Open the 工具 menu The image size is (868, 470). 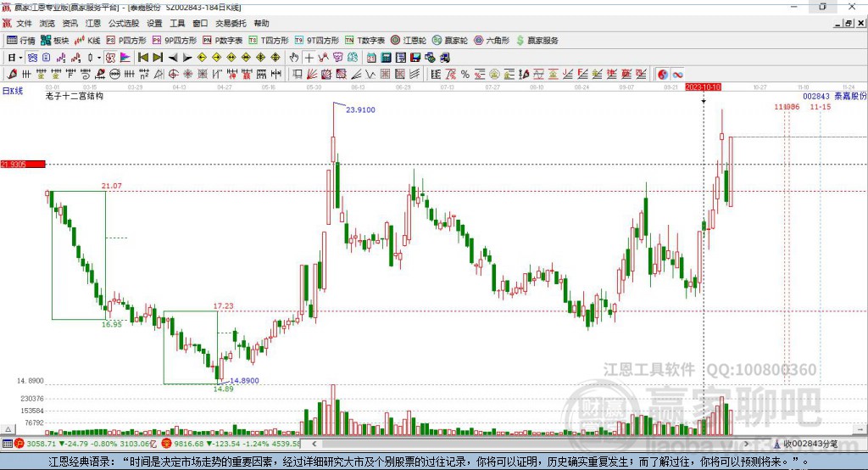pos(177,23)
